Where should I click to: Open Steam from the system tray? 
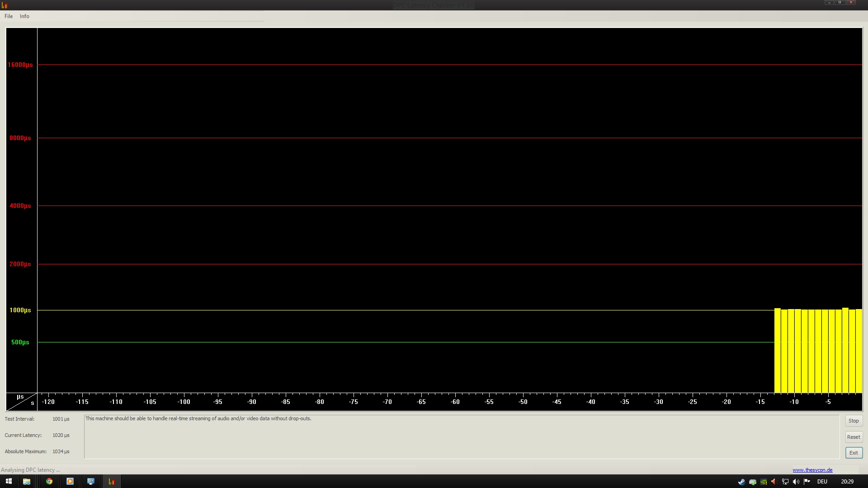741,482
